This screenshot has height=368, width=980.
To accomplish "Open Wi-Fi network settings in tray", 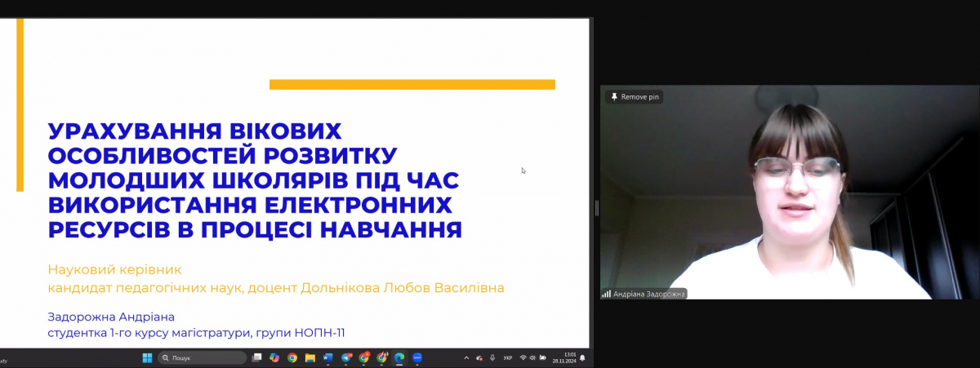I will [523, 357].
